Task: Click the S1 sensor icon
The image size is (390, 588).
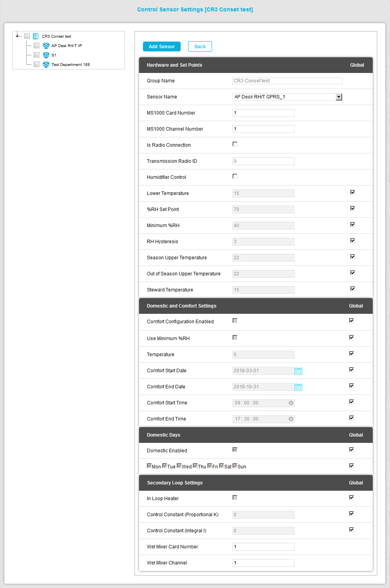Action: (x=46, y=55)
